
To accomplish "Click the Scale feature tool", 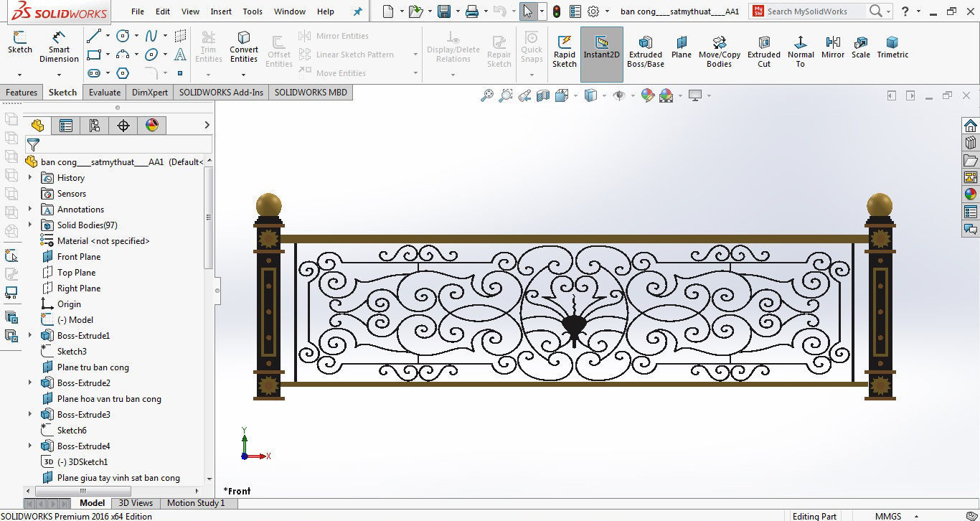I will tap(861, 47).
